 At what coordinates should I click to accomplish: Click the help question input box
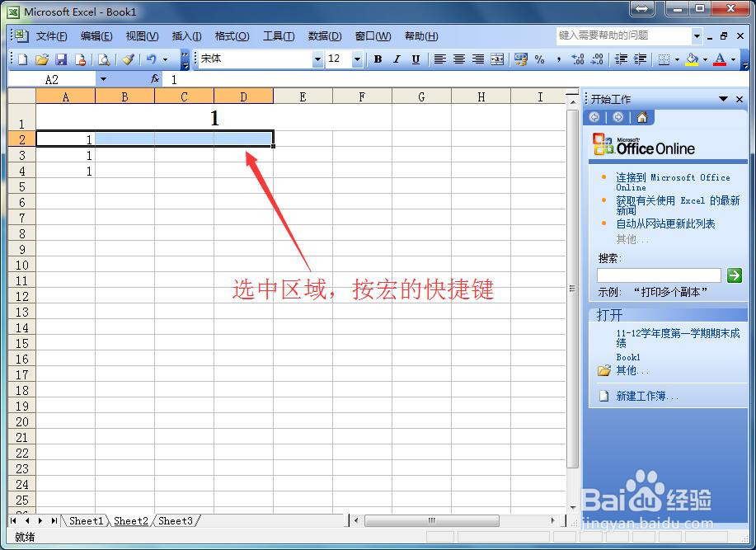pos(624,35)
